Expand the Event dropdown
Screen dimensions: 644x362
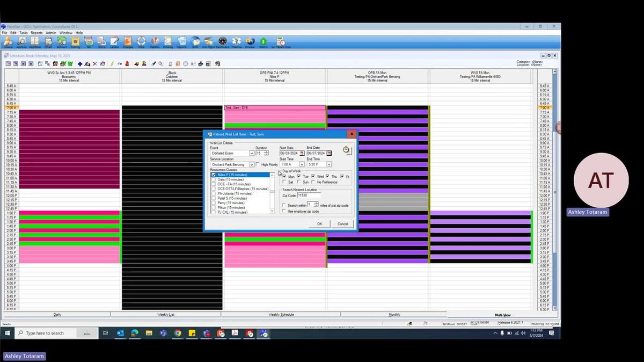pyautogui.click(x=251, y=154)
